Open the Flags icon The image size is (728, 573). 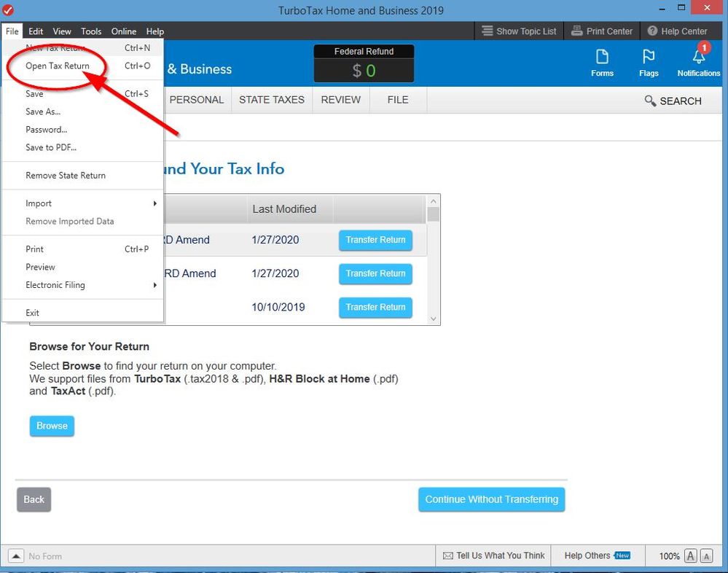[x=648, y=63]
